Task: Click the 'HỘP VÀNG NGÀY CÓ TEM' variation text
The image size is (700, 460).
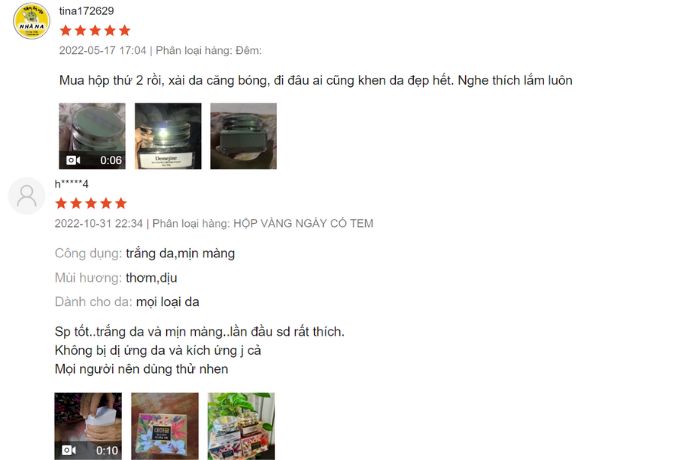Action: tap(303, 223)
